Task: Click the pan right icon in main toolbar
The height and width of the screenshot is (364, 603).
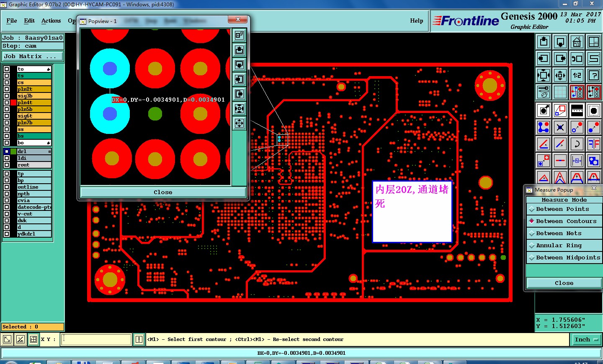Action: [560, 59]
